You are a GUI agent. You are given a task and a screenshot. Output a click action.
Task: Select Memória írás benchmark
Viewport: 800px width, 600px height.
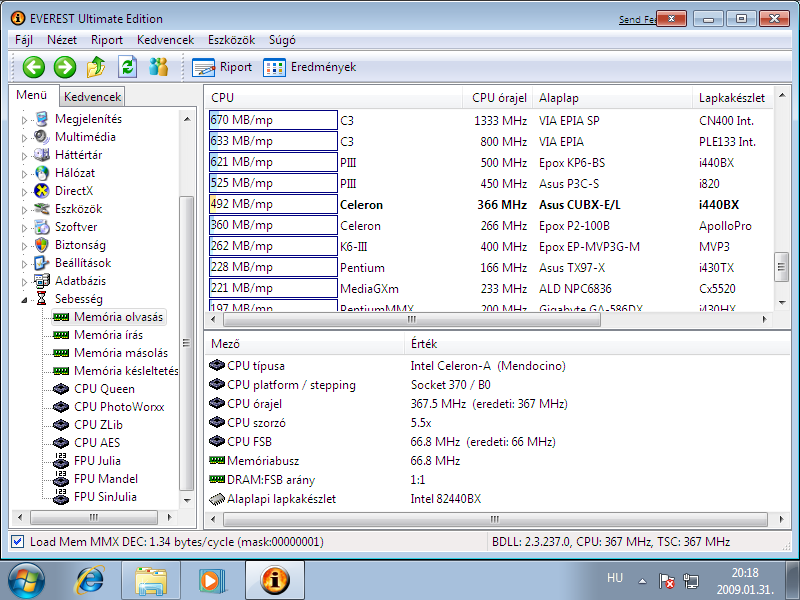(x=108, y=335)
